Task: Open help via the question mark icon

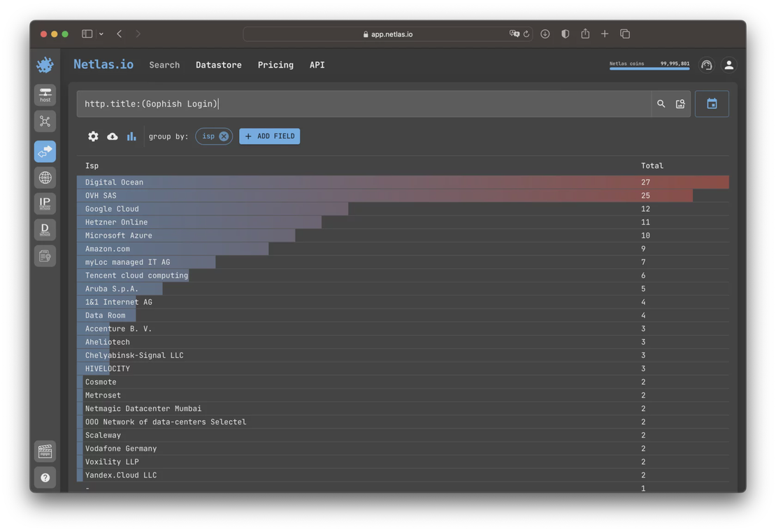Action: point(45,477)
